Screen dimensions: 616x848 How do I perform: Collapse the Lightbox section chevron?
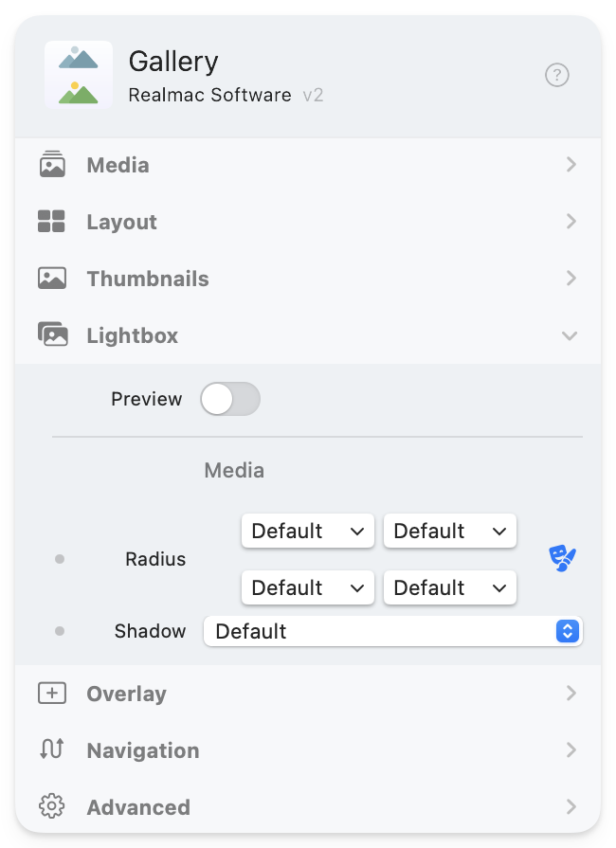(570, 335)
